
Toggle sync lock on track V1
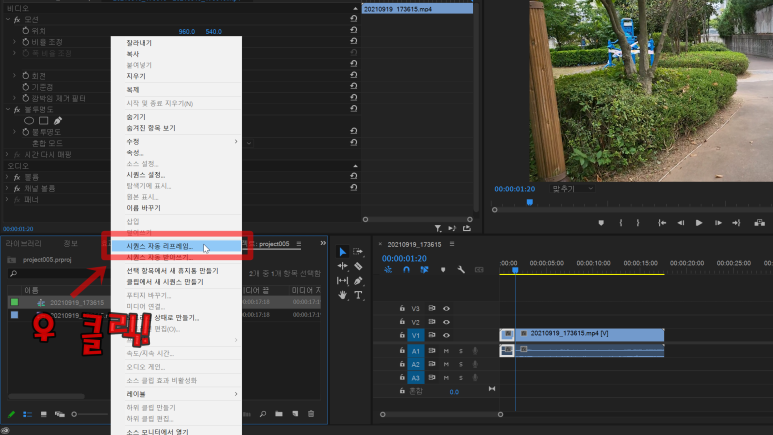(x=432, y=335)
